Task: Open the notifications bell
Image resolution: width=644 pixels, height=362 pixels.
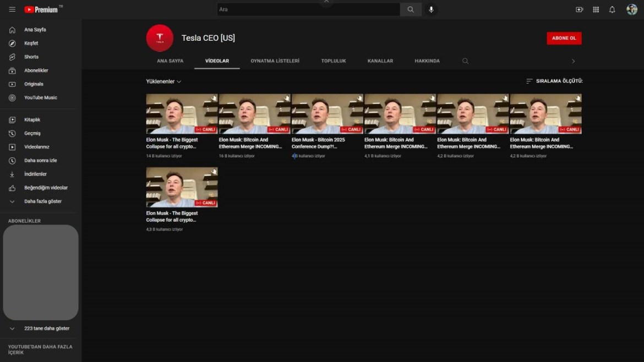Action: (612, 9)
